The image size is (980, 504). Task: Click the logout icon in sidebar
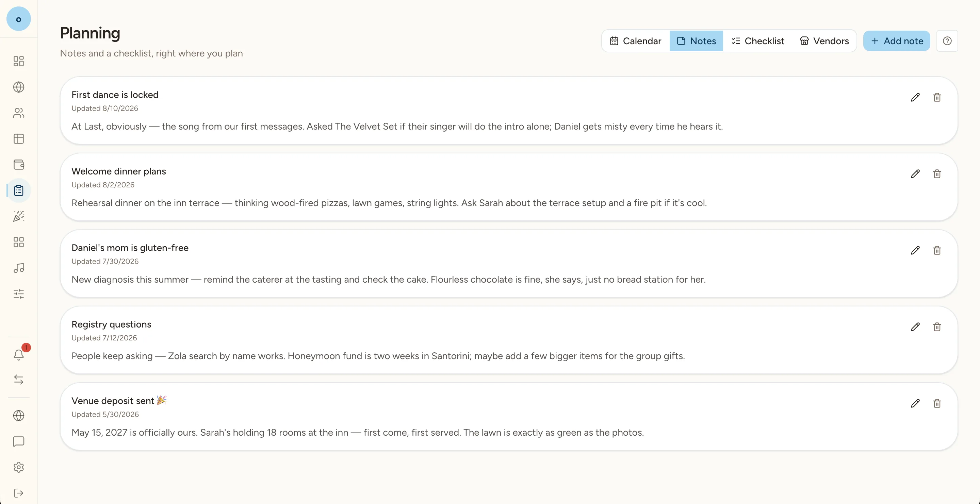(x=19, y=493)
